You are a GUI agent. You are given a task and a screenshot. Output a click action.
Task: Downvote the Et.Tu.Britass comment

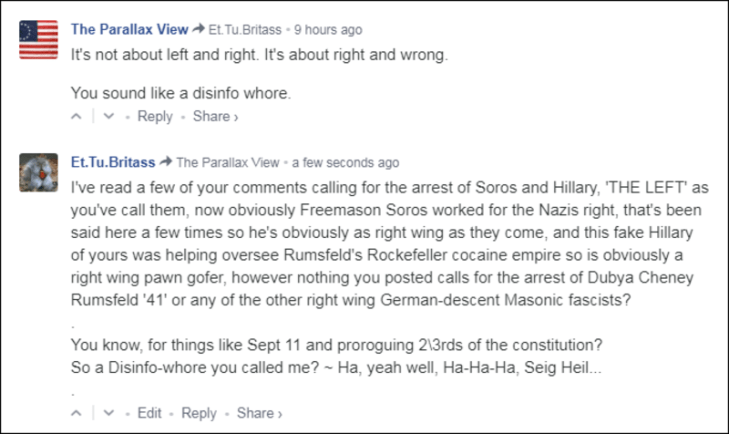coord(108,413)
